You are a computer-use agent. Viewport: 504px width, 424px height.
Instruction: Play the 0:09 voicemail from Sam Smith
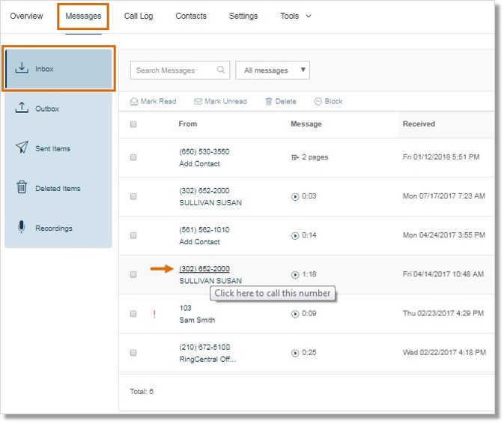pos(295,314)
